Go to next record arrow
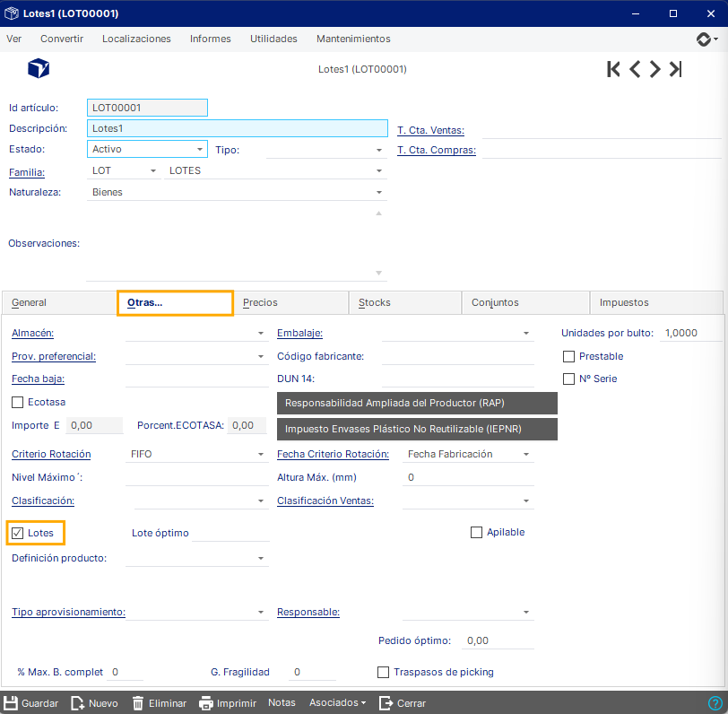 pyautogui.click(x=654, y=69)
